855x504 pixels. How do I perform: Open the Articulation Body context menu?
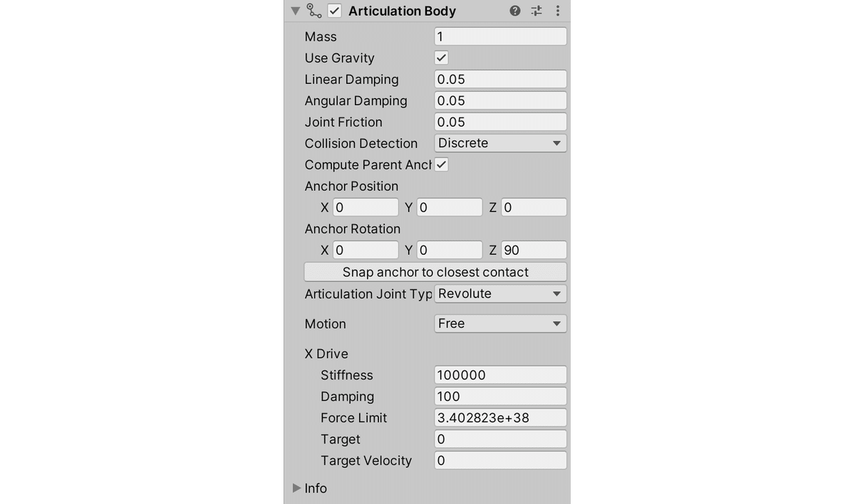pyautogui.click(x=557, y=11)
